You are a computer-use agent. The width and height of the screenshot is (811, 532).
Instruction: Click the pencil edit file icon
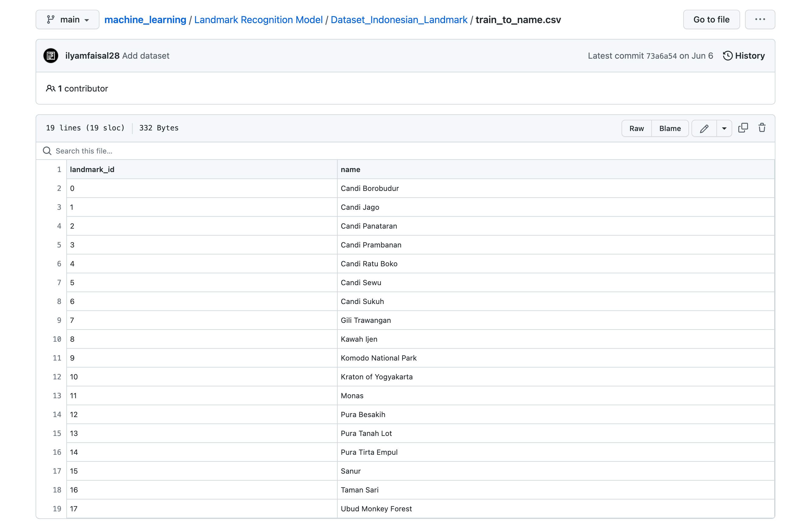click(704, 128)
